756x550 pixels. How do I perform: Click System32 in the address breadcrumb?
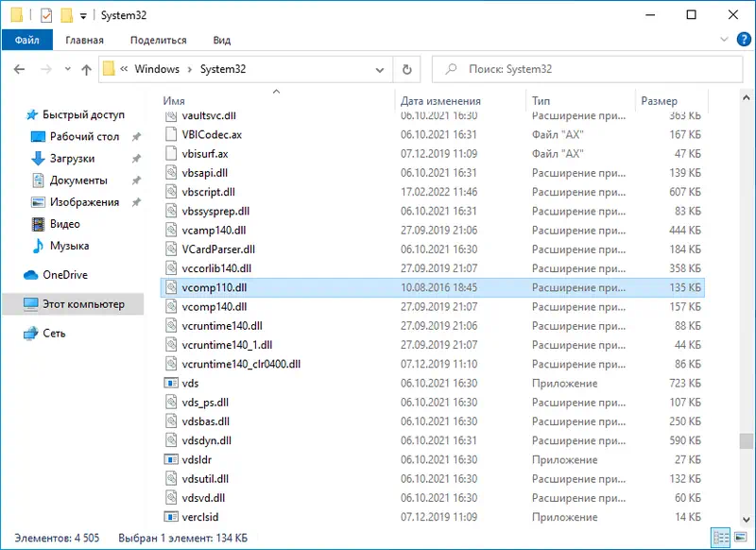point(223,69)
